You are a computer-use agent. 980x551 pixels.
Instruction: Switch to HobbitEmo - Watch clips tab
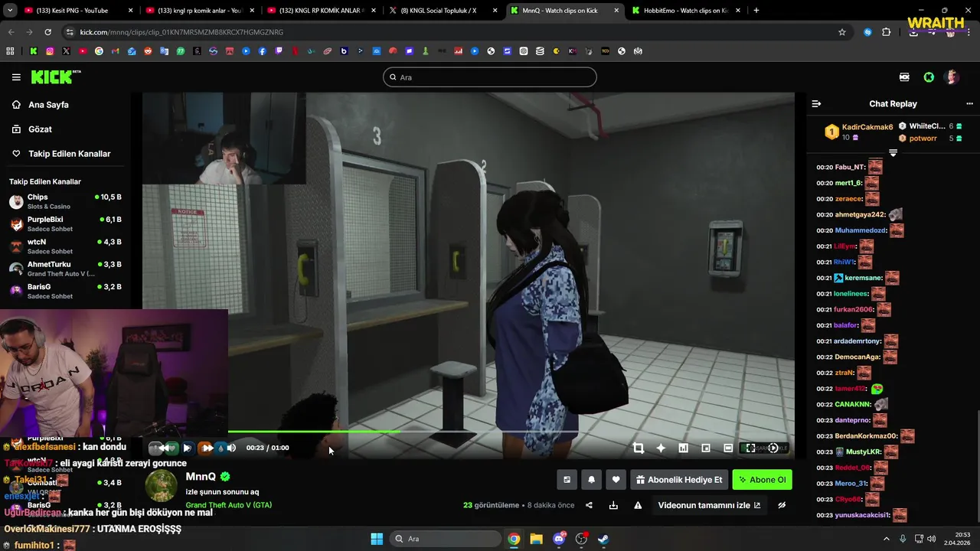(685, 11)
